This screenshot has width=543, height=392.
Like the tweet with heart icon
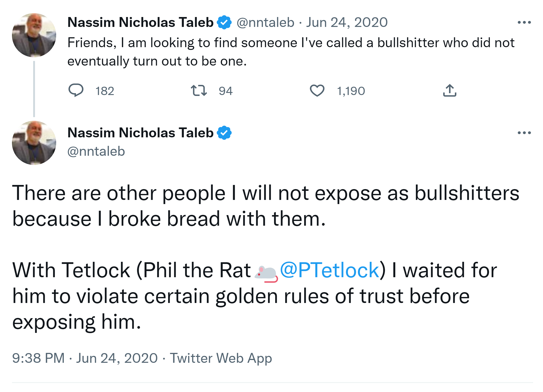coord(317,90)
